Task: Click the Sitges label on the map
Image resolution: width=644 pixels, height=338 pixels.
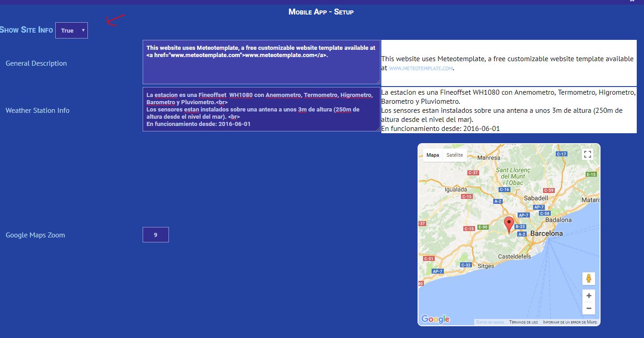Action: 486,266
